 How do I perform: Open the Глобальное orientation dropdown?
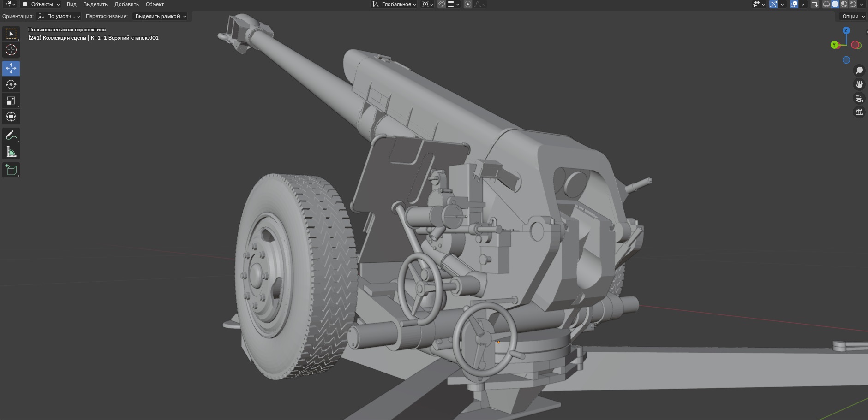coord(395,4)
